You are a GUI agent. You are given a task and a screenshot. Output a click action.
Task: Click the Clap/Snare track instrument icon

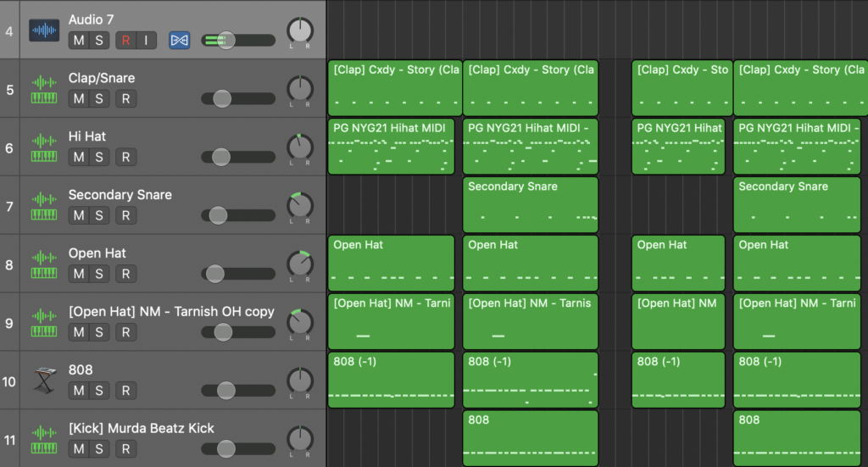[44, 90]
